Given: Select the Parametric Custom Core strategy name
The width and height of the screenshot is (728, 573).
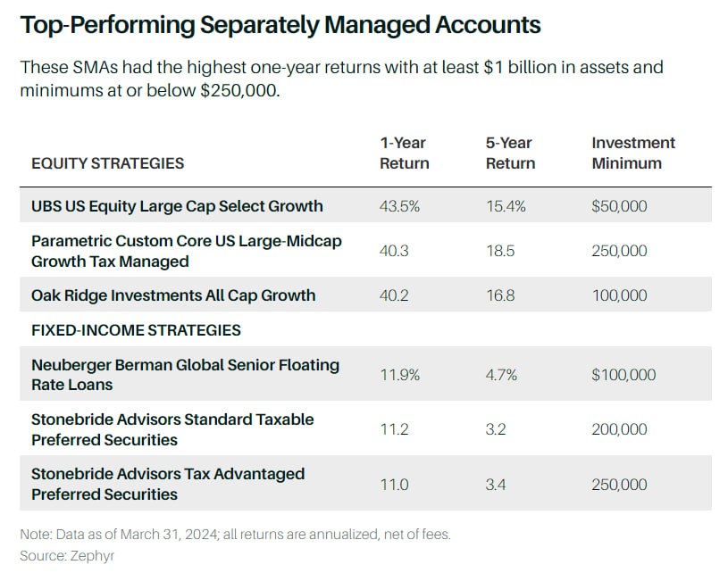Looking at the screenshot, I should coord(186,251).
